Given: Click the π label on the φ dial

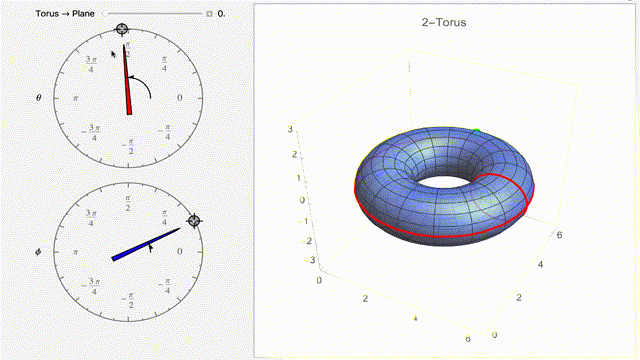Looking at the screenshot, I should point(76,252).
